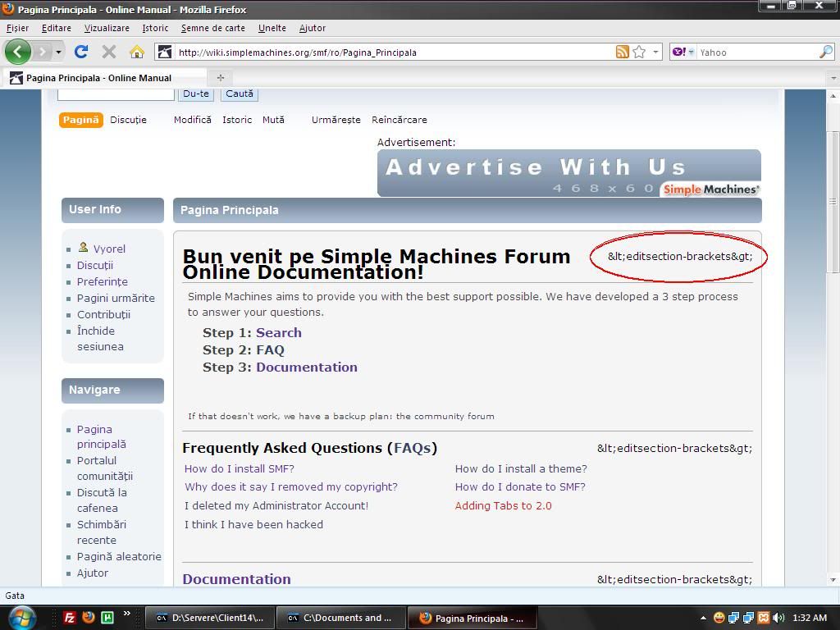The width and height of the screenshot is (840, 630).
Task: Open the address bar history dropdown
Action: (x=655, y=52)
